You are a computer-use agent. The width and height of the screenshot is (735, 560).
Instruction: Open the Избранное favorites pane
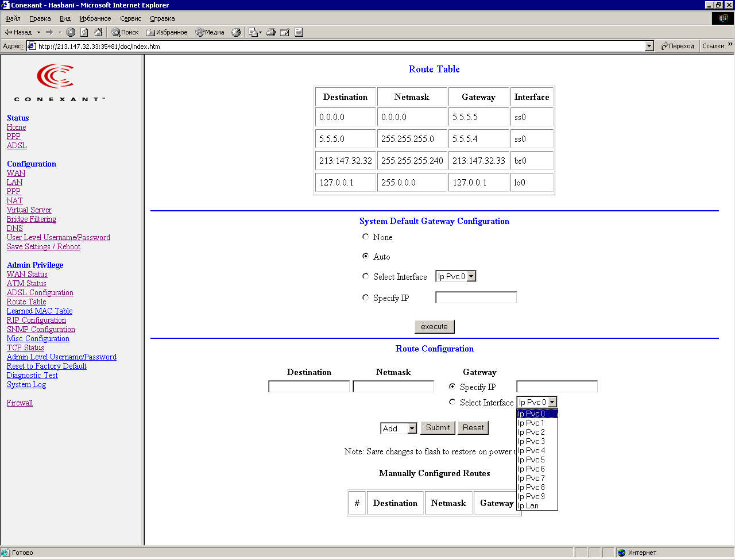[x=167, y=32]
